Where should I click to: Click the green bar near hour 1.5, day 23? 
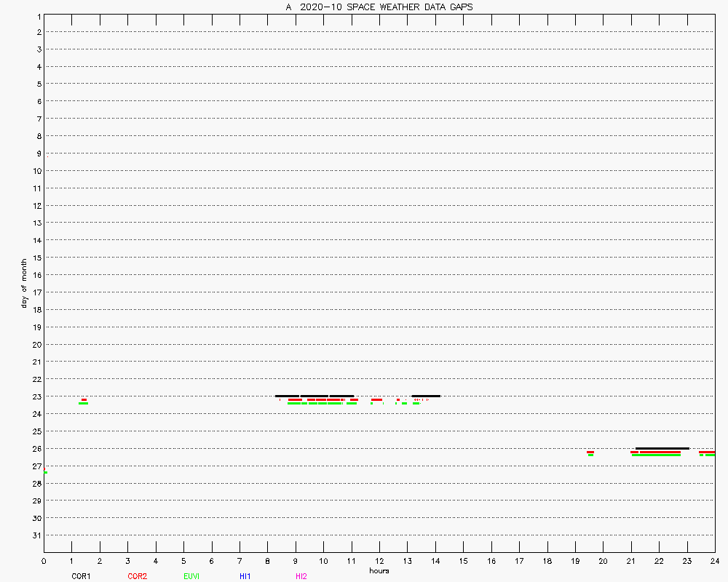[x=83, y=403]
